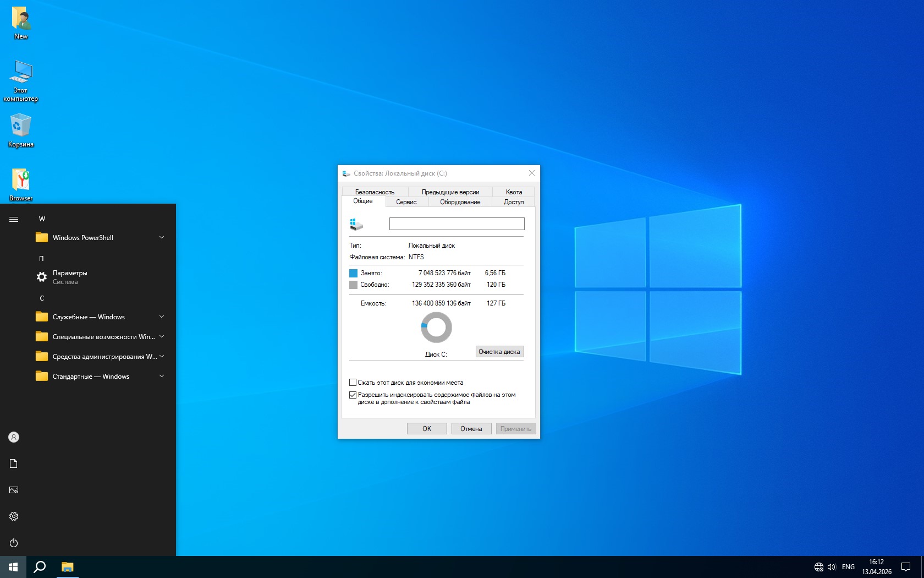Click the power icon in Start menu
Screen dimensions: 924x578
pyautogui.click(x=14, y=543)
